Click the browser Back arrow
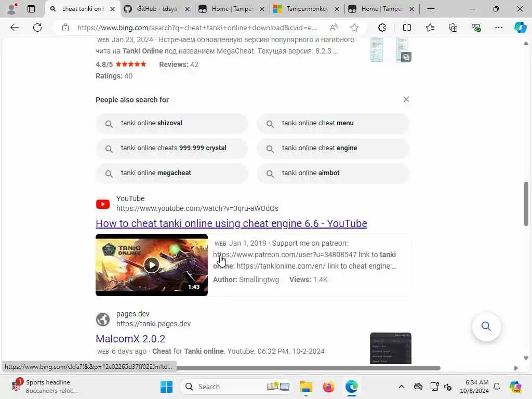Screen dimensions: 532x399 [x=15, y=28]
